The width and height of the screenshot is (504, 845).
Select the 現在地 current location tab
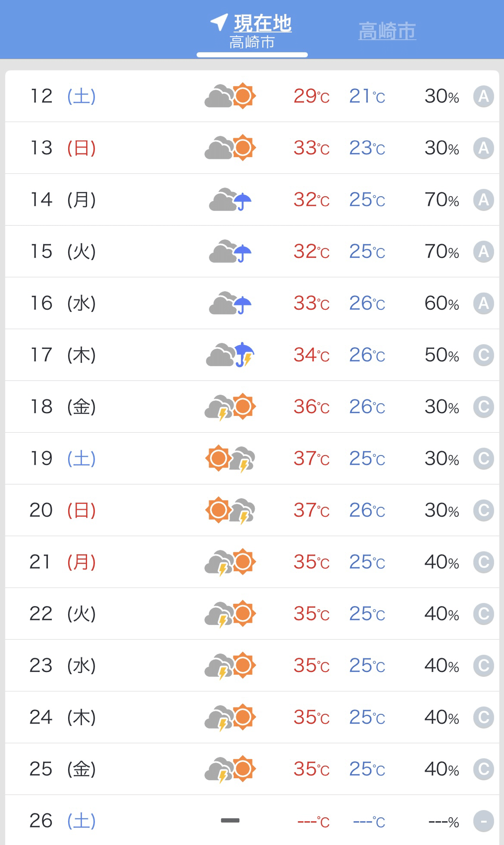(x=252, y=31)
